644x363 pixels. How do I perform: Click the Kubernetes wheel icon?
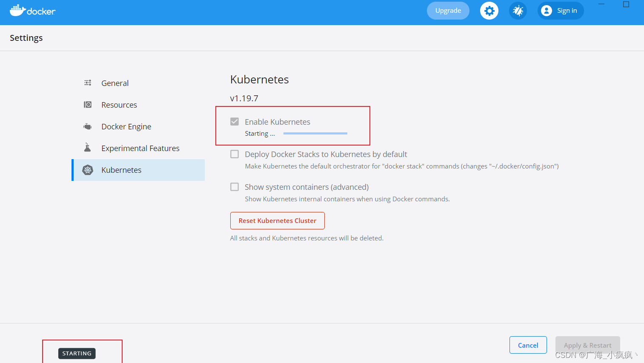pyautogui.click(x=88, y=170)
